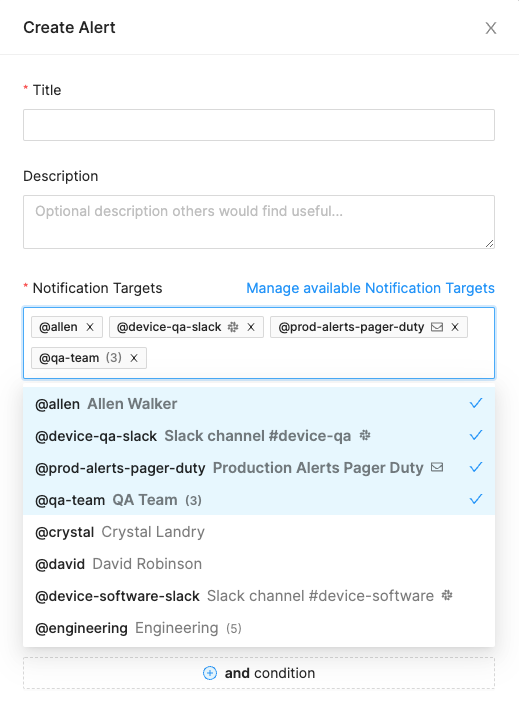Add an and condition
Screen dimensions: 519x705
click(x=259, y=673)
